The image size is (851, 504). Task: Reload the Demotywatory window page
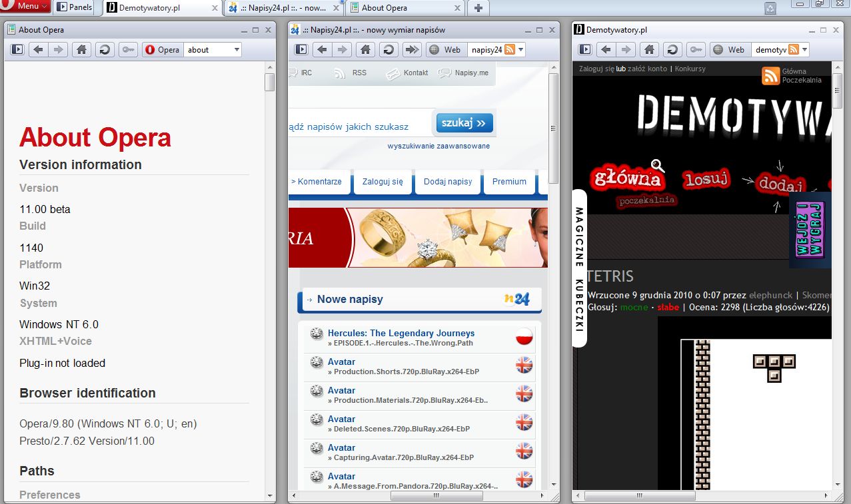672,49
